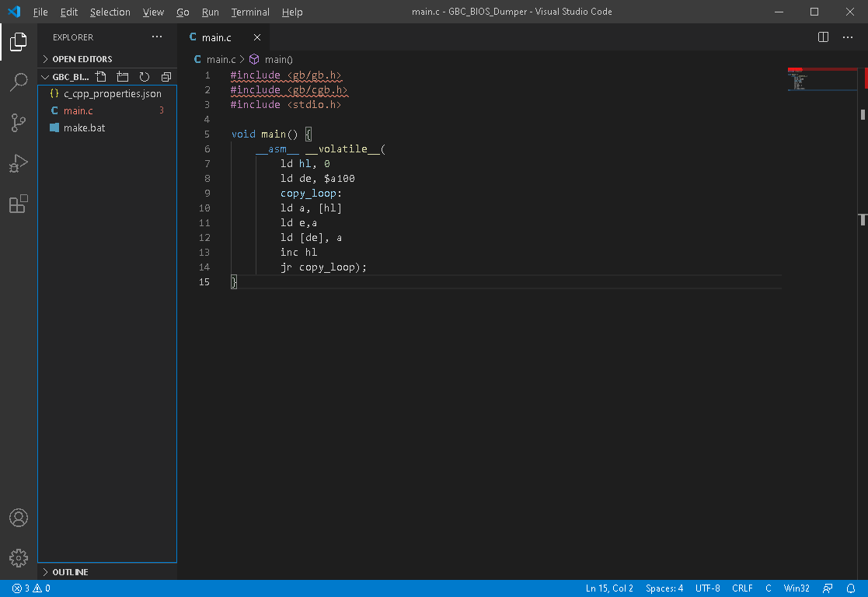Viewport: 868px width, 597px height.
Task: Click the 'ld de, $a100' code line
Action: pos(317,178)
